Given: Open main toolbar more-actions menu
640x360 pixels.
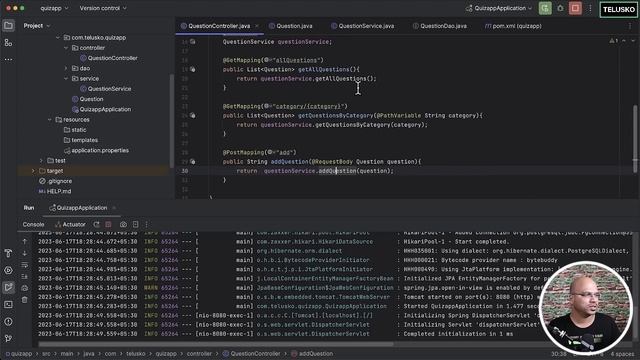Looking at the screenshot, I should (x=590, y=8).
